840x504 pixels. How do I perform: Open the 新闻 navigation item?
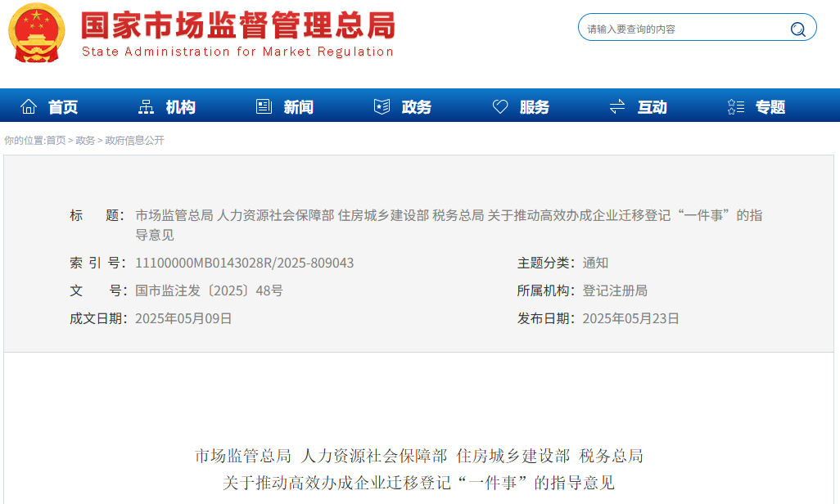[x=298, y=107]
